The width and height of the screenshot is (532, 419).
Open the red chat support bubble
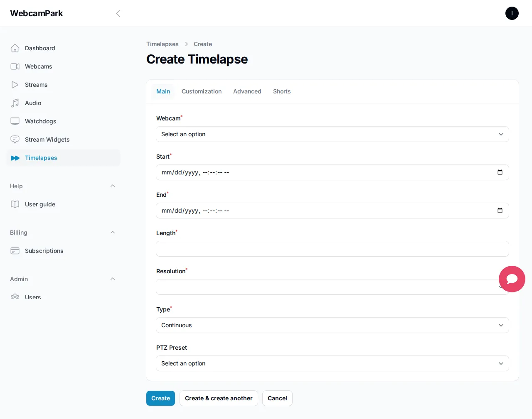click(x=512, y=279)
